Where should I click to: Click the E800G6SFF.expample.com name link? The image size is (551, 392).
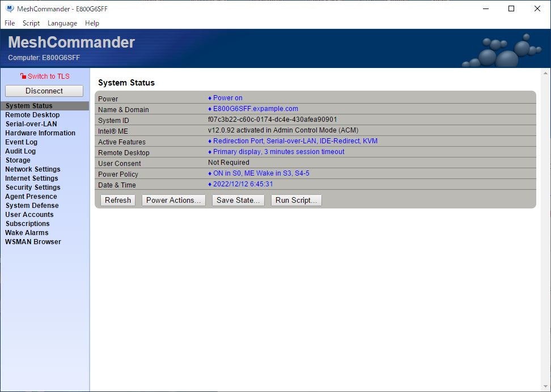(256, 109)
